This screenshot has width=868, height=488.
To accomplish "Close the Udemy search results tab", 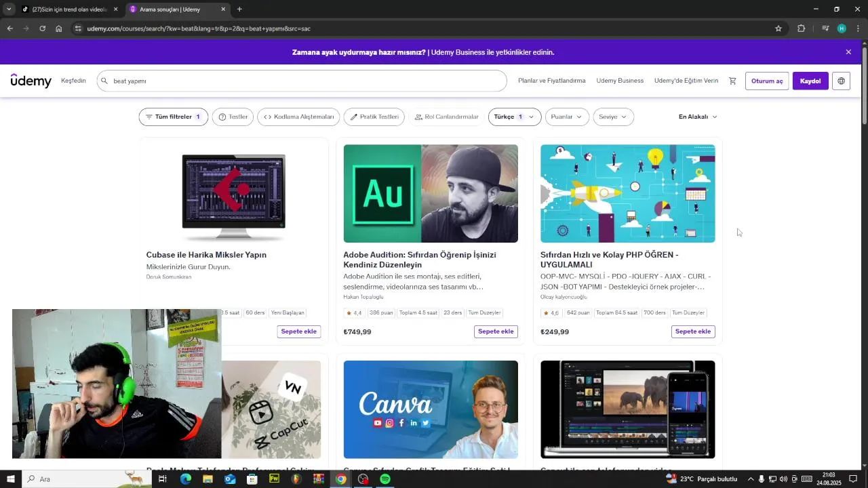I will pos(223,9).
